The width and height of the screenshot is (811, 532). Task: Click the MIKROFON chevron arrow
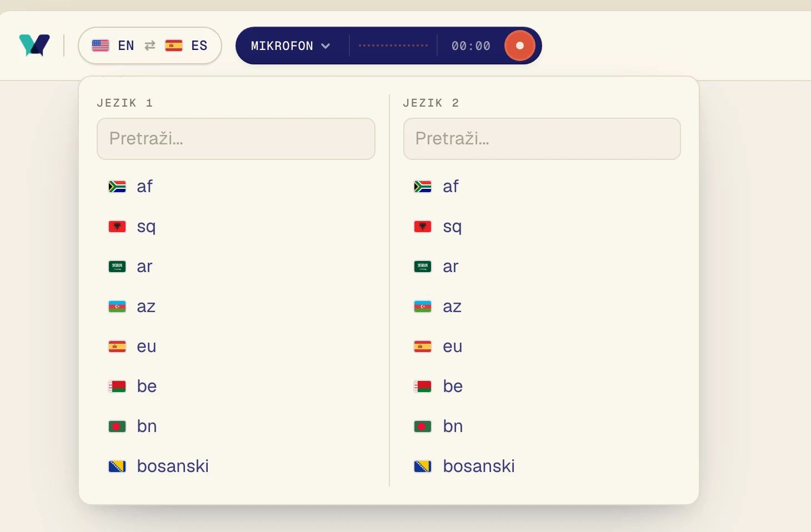pos(326,46)
